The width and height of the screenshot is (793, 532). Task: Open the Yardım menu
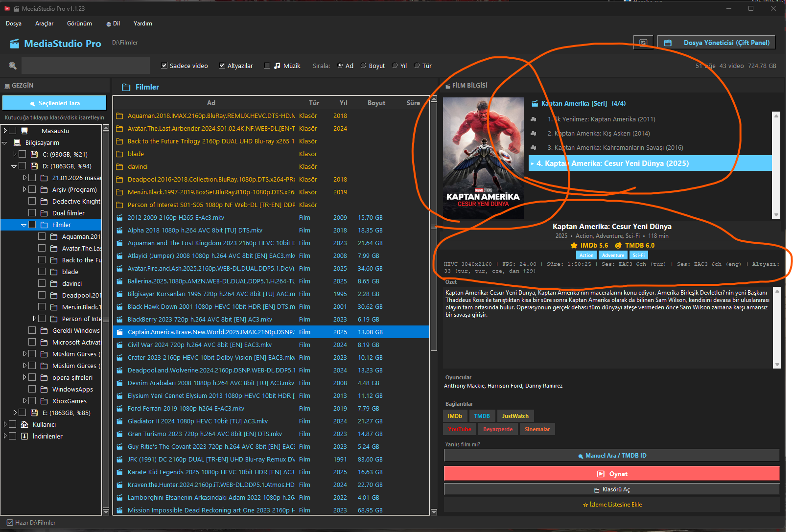[143, 23]
